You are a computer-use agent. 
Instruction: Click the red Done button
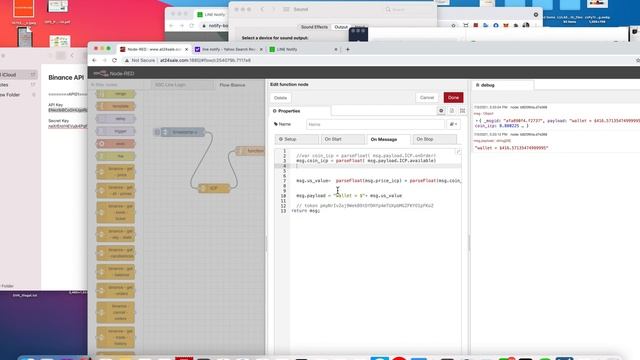pos(453,98)
